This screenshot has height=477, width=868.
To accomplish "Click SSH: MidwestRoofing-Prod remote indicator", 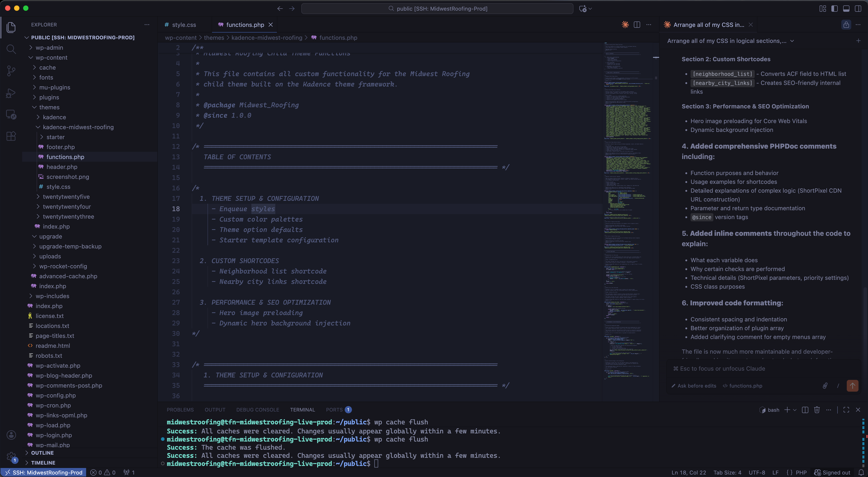I will [43, 472].
